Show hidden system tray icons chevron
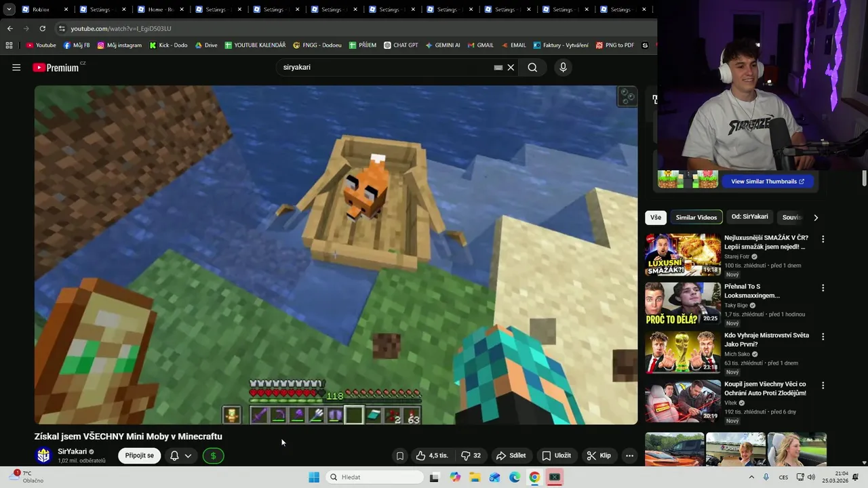The width and height of the screenshot is (868, 488). [751, 477]
